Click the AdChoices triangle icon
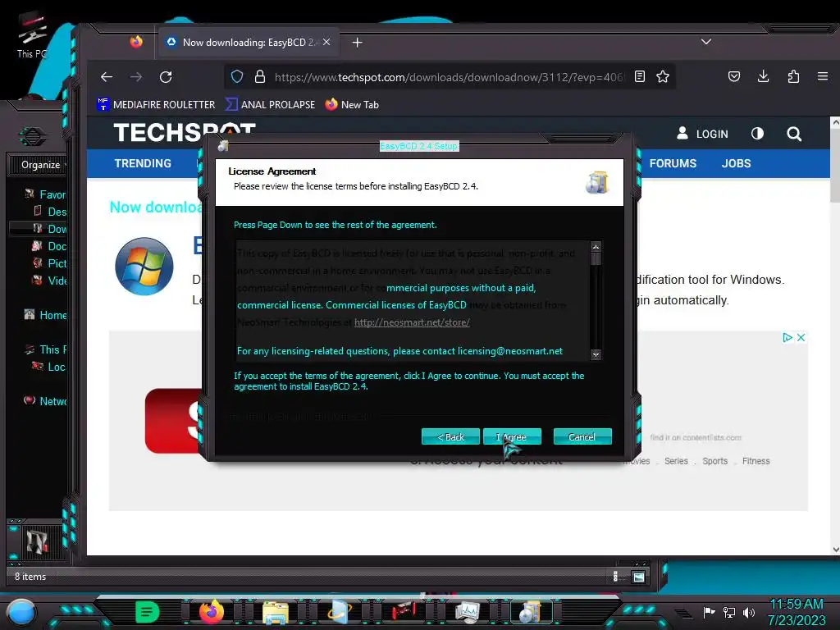This screenshot has width=840, height=630. (787, 337)
